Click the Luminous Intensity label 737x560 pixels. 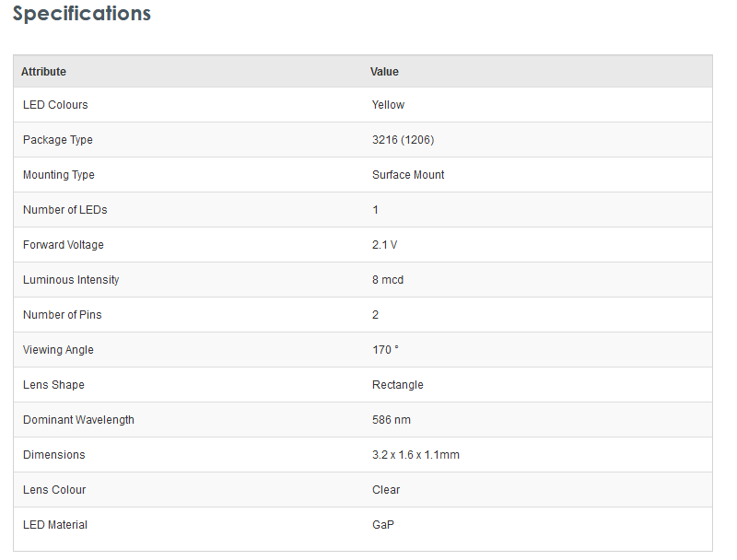[71, 280]
